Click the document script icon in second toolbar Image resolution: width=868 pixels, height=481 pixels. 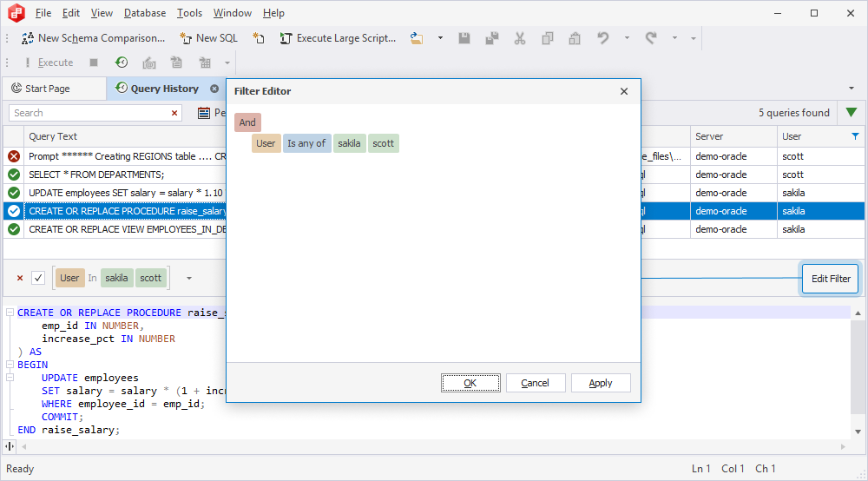pos(176,63)
